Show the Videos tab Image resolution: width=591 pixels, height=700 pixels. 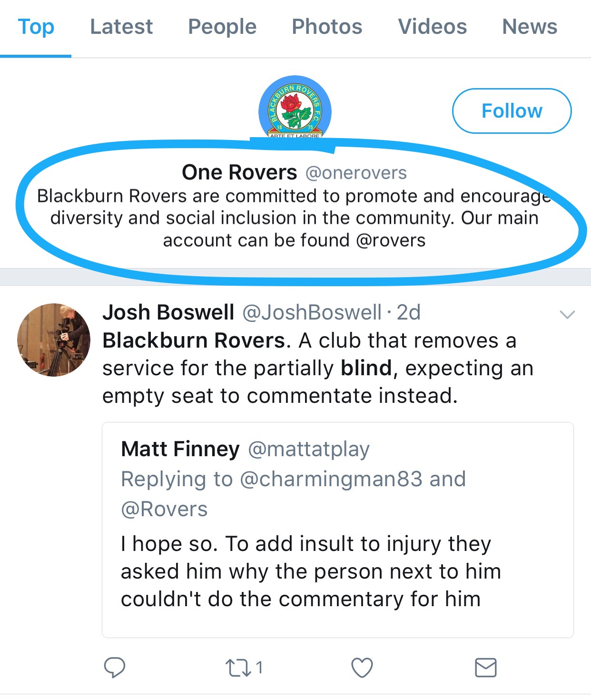click(x=432, y=27)
